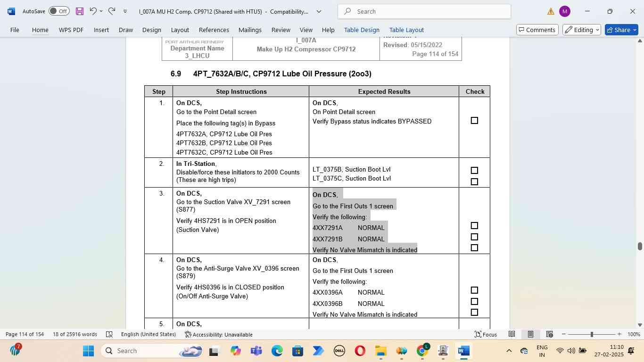Check the box for 4XX7291A NORMAL

[474, 226]
